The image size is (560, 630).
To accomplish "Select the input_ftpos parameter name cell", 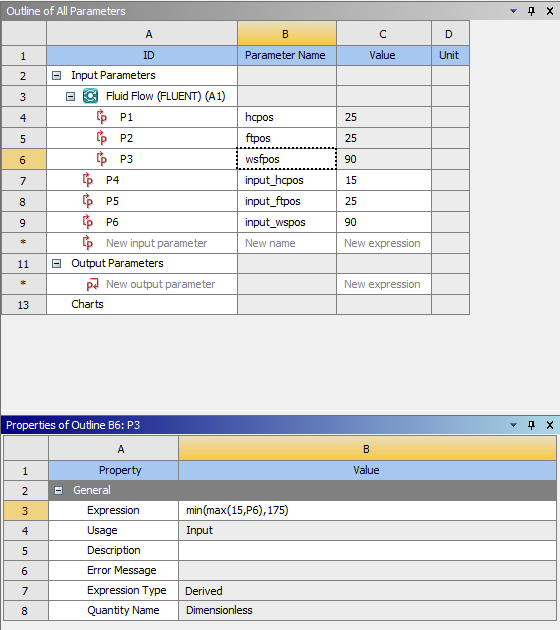I will [287, 201].
